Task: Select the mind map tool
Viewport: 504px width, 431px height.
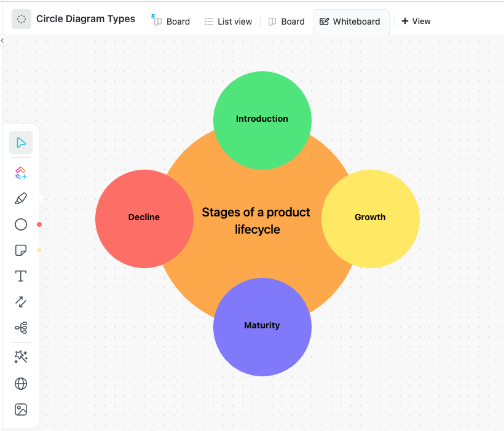Action: pos(21,328)
